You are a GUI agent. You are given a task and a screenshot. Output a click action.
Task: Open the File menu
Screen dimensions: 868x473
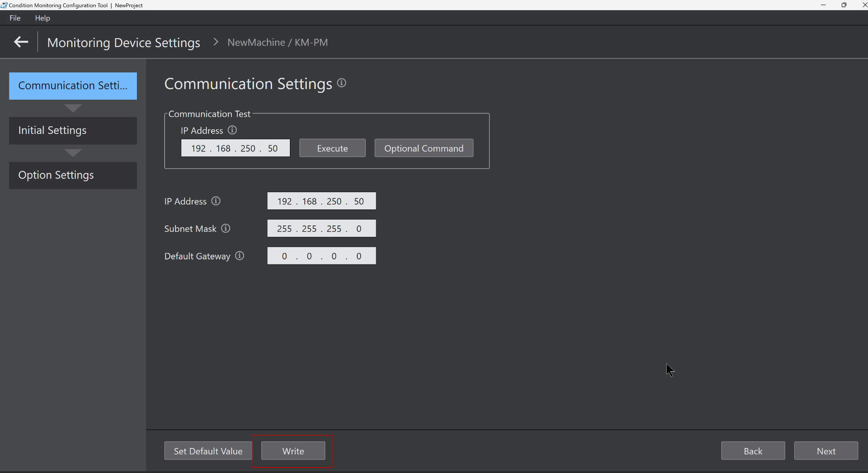15,18
